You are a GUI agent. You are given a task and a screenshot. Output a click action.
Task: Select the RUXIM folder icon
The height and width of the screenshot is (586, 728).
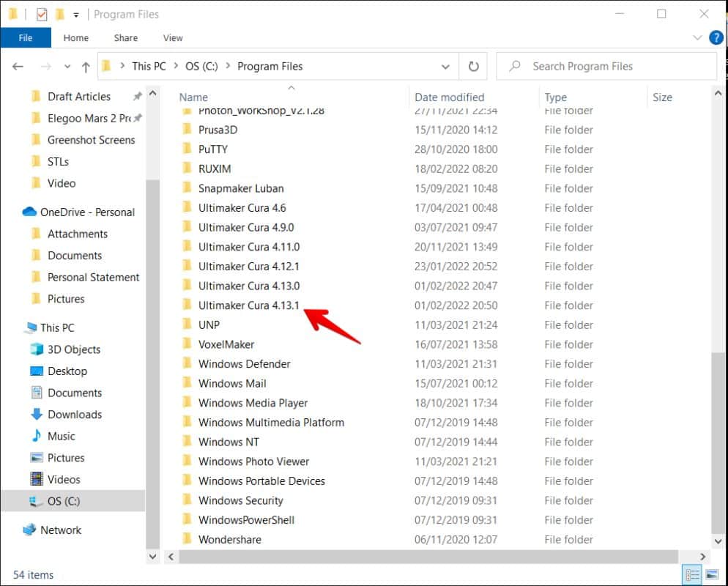tap(187, 168)
